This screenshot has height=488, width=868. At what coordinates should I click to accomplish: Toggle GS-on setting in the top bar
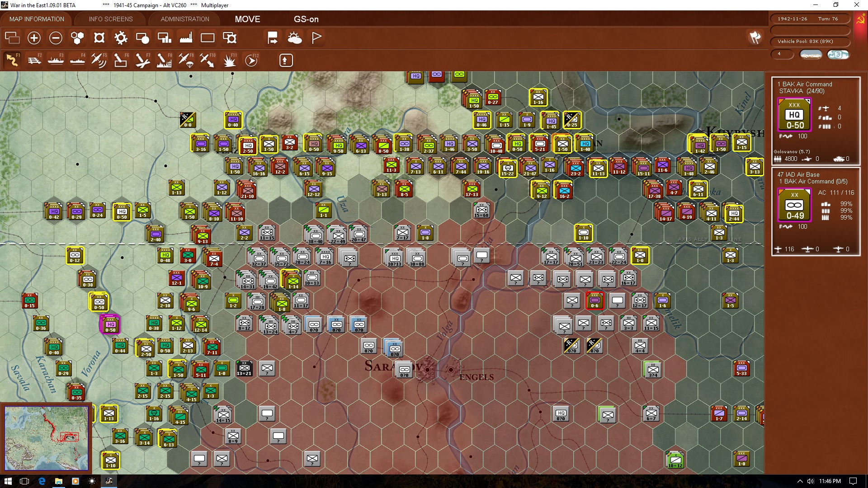(307, 19)
